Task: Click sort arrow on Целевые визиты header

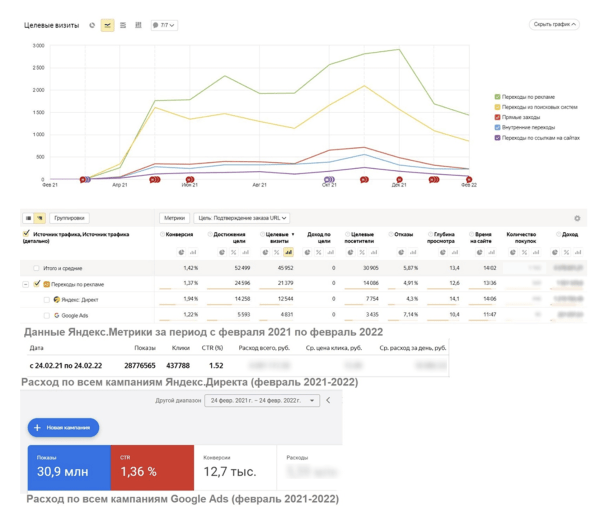Action: [293, 234]
